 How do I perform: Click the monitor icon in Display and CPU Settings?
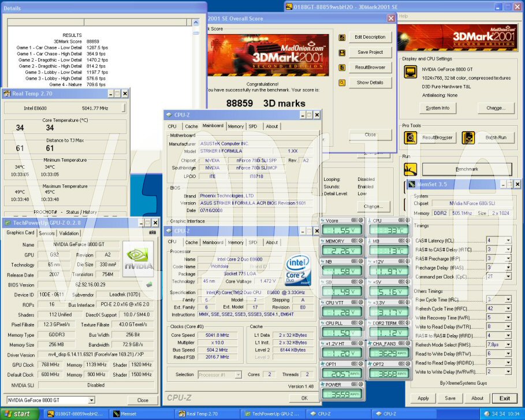pos(411,72)
